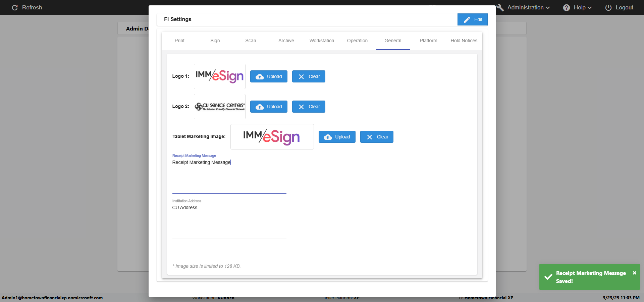This screenshot has height=302, width=644.
Task: Click into Institution Address text field
Action: (229, 221)
